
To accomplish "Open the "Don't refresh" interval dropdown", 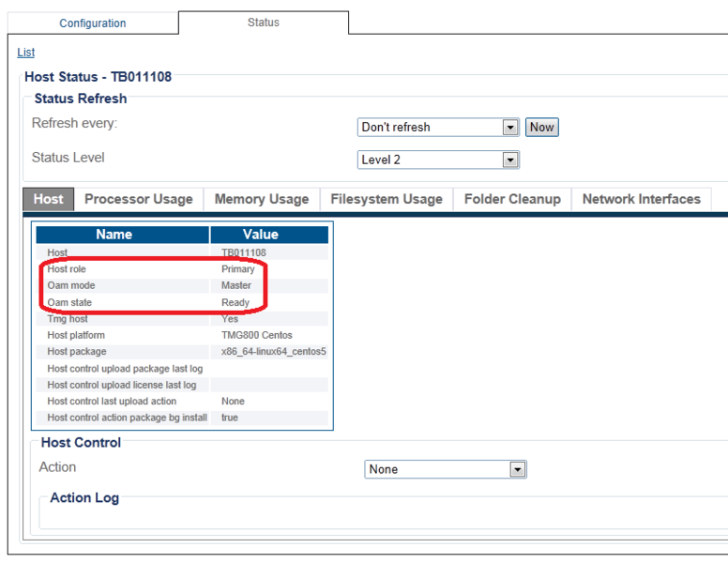I will coord(438,128).
